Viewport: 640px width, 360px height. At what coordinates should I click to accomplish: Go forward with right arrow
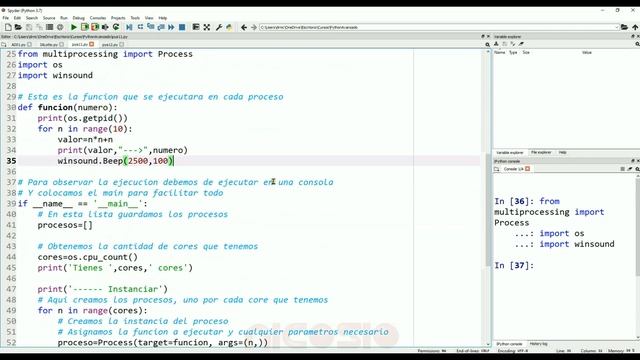point(253,27)
